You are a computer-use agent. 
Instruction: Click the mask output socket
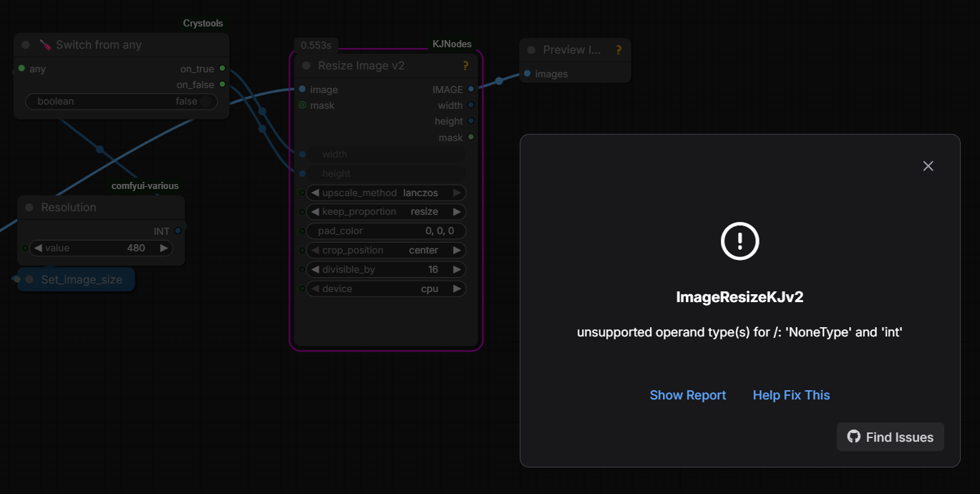coord(471,137)
